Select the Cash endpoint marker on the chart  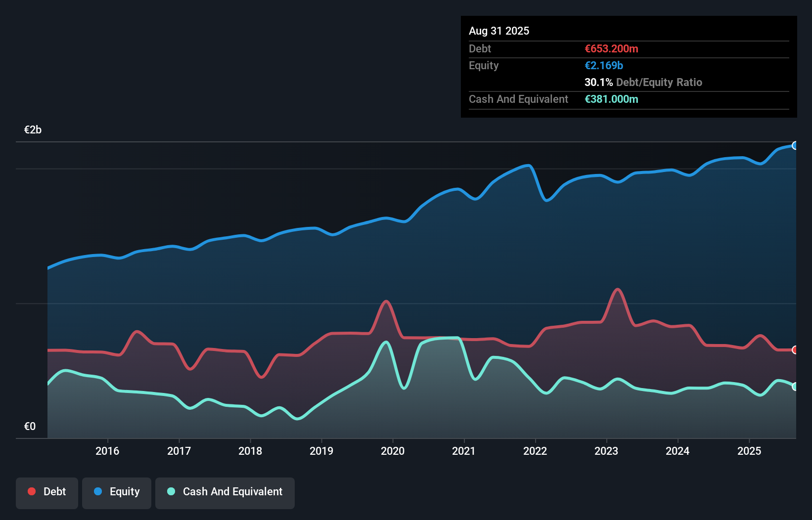(x=795, y=387)
